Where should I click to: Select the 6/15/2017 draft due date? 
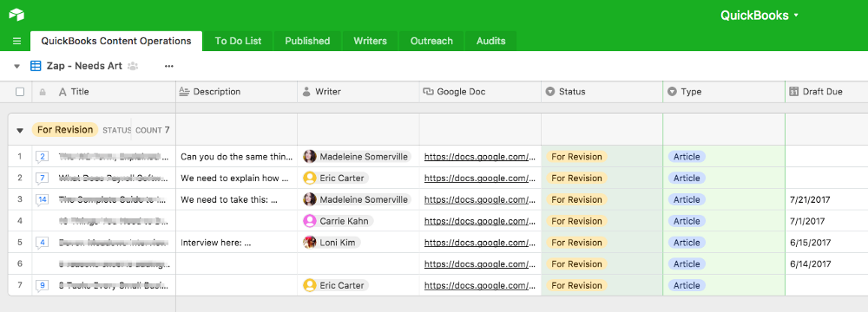click(x=811, y=243)
